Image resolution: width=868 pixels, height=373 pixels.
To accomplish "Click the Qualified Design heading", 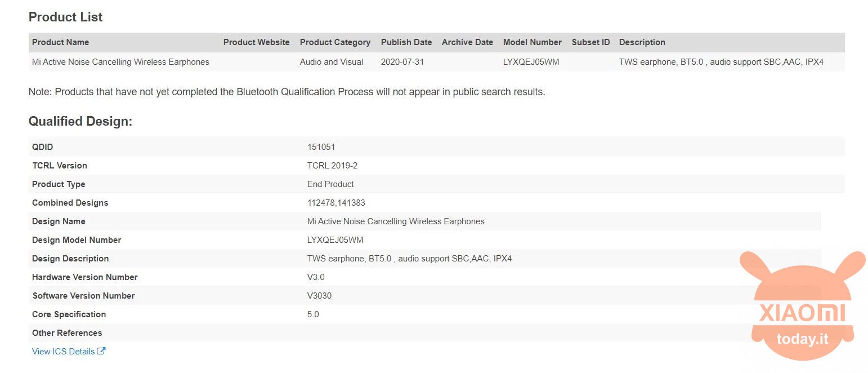I will 80,121.
